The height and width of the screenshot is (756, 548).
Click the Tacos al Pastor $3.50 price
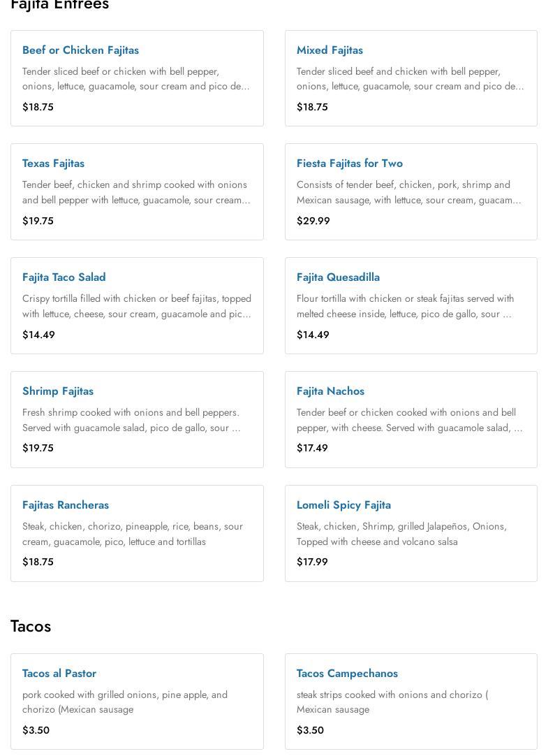coord(36,730)
